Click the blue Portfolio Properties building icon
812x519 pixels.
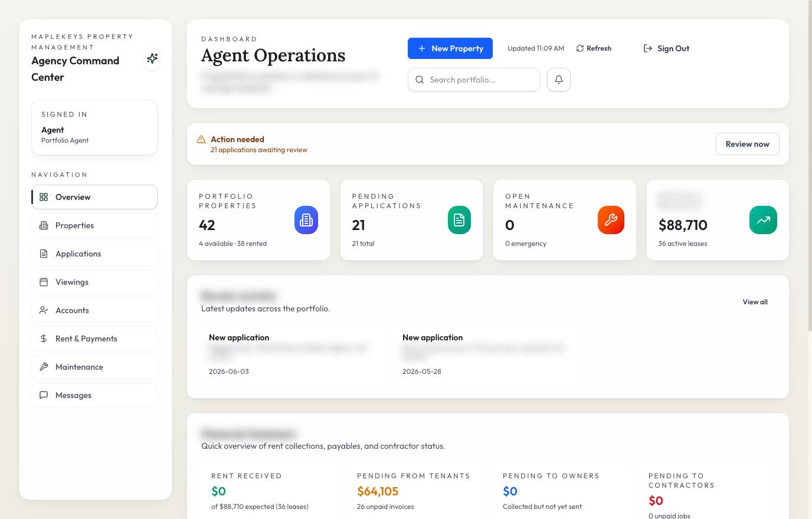coord(306,220)
